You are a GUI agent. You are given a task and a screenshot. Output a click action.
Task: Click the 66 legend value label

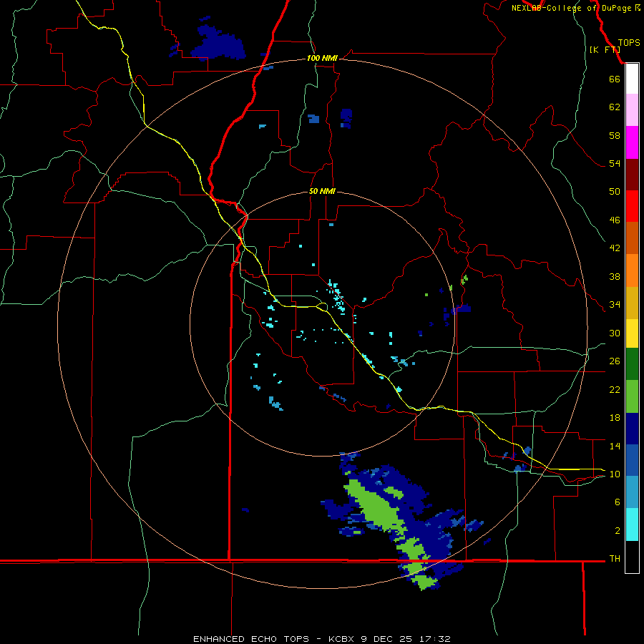click(x=615, y=79)
